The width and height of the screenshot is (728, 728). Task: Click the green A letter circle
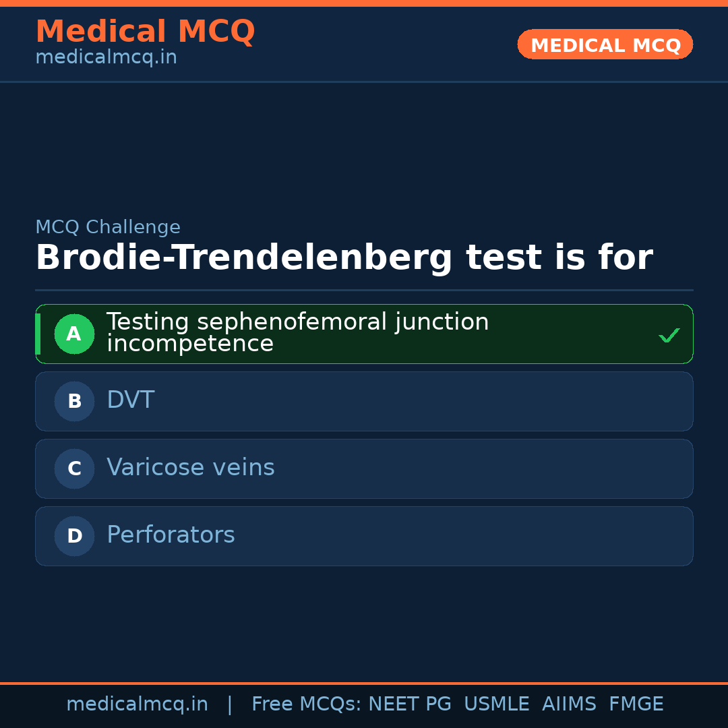74,334
